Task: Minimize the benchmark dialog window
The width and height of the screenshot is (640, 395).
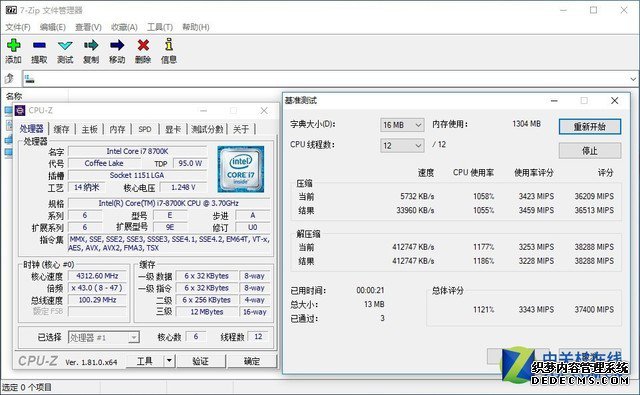Action: (x=554, y=100)
